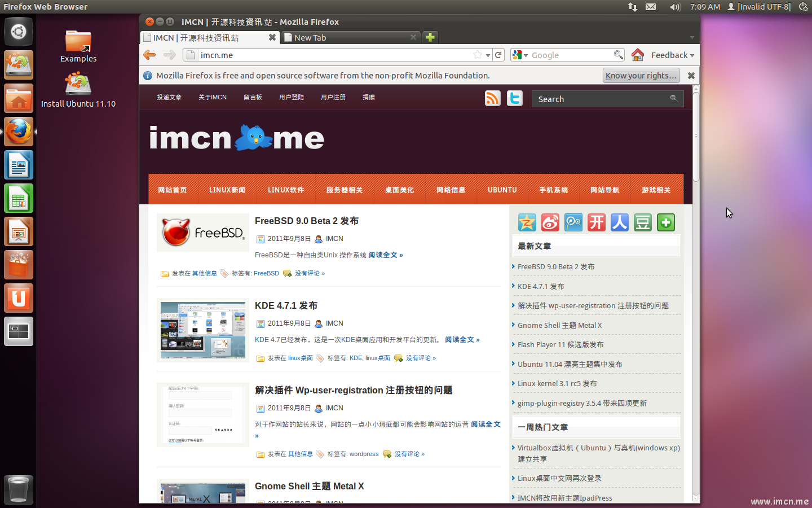Close the IMCN tab

(x=272, y=37)
